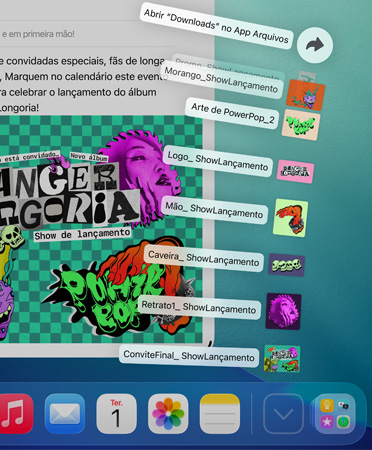Click the orange Morango artwork thumbnail

pos(306,95)
